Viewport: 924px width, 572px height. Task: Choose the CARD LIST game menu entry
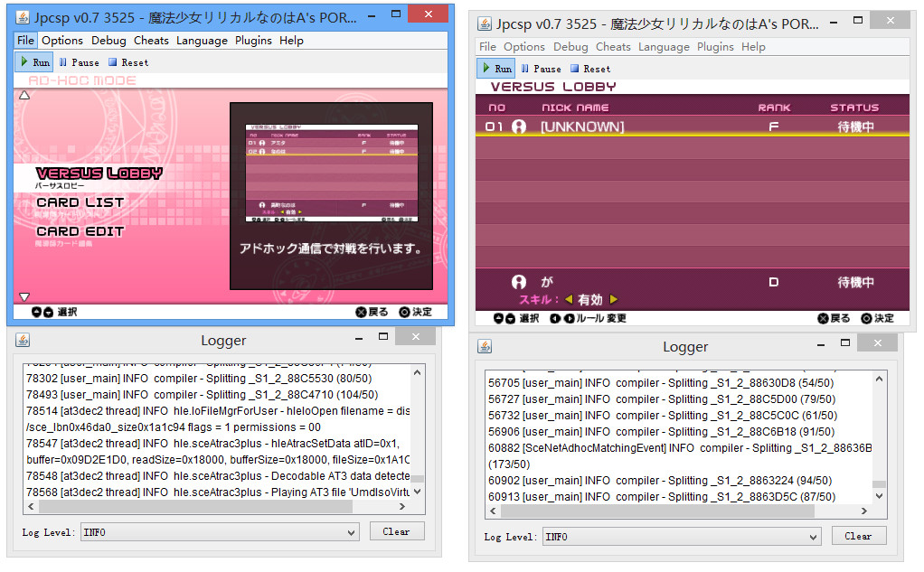point(80,202)
